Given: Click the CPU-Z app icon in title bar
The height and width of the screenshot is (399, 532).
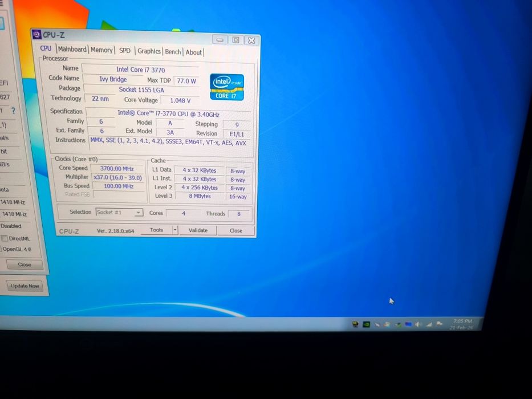Looking at the screenshot, I should (36, 34).
